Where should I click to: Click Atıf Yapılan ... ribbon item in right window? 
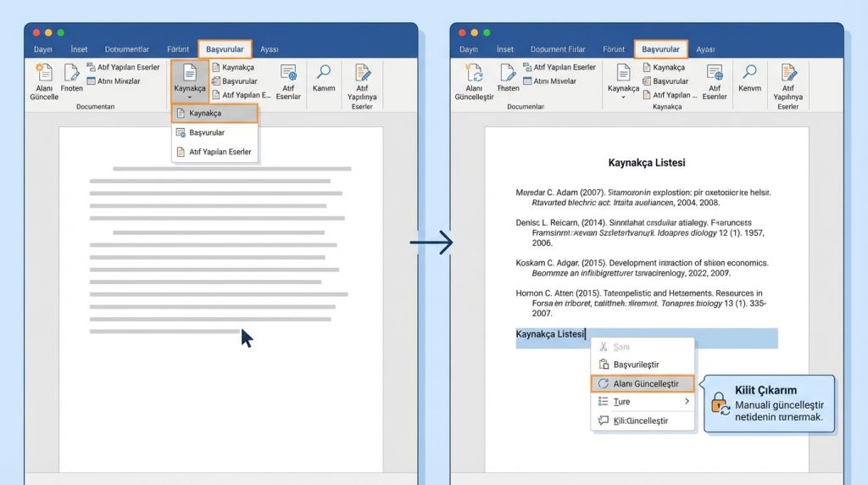(670, 95)
